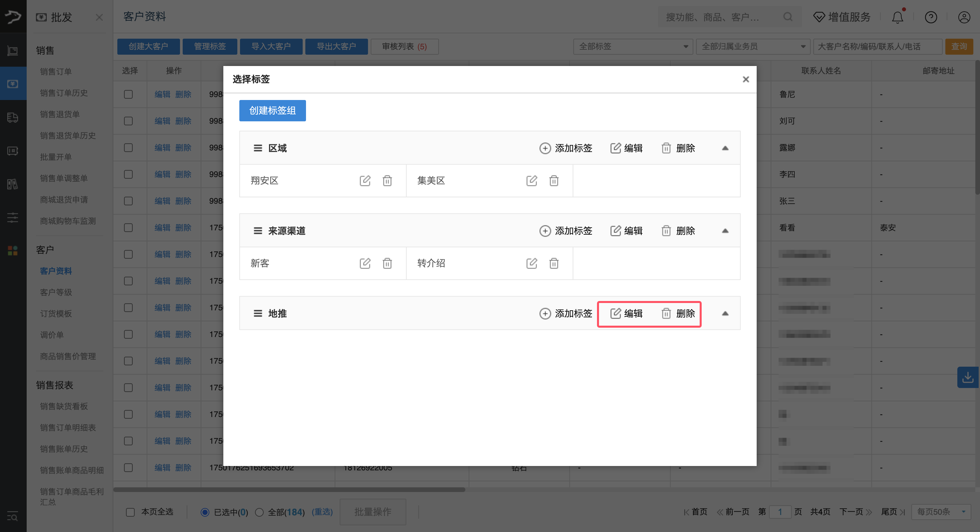Collapse the 区域 tag group
This screenshot has width=980, height=532.
coord(725,148)
